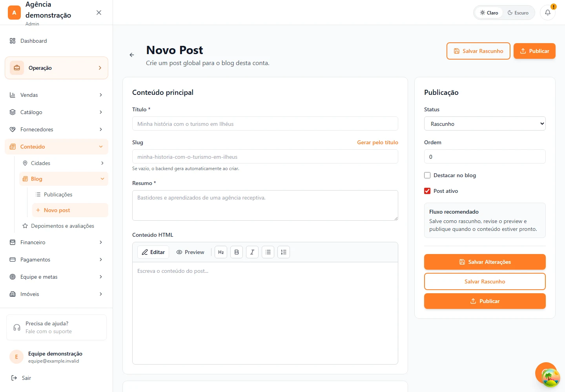Click the Gerar pelo título link
The image size is (565, 392).
point(377,142)
